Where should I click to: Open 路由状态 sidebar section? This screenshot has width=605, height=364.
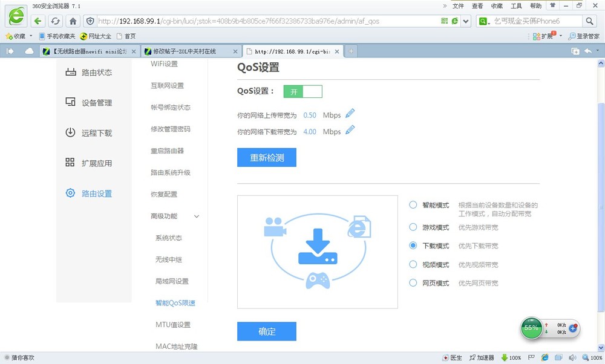(x=88, y=73)
